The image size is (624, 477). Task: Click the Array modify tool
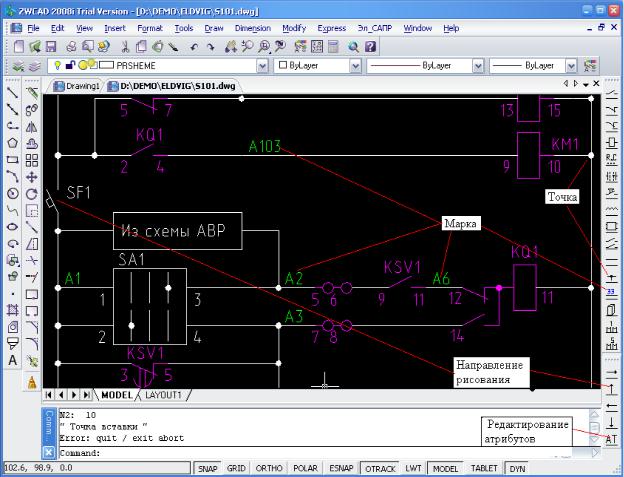(32, 159)
